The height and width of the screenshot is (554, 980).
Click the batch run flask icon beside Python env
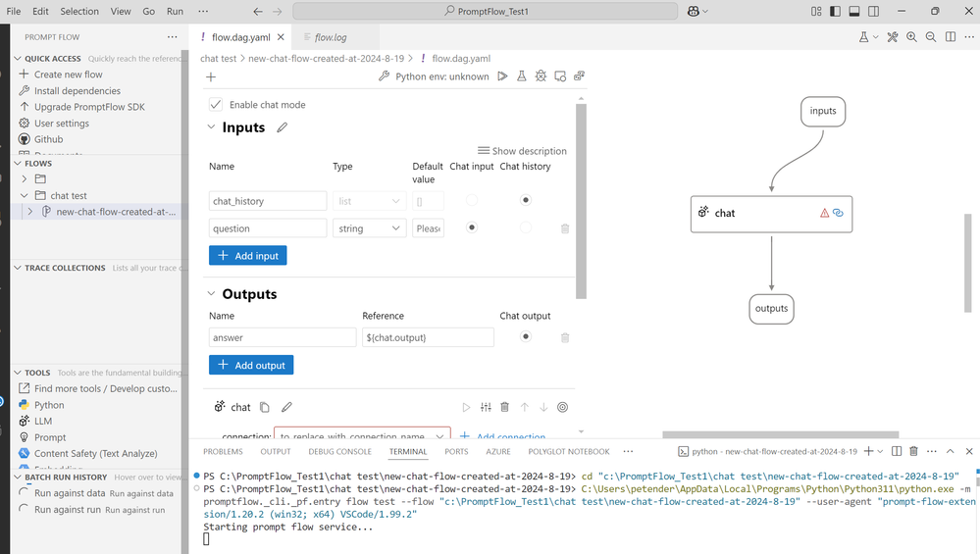coord(521,76)
